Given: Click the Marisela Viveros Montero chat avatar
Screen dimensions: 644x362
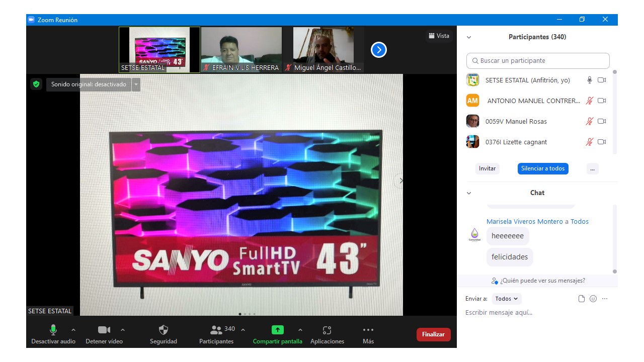Looking at the screenshot, I should pos(475,236).
